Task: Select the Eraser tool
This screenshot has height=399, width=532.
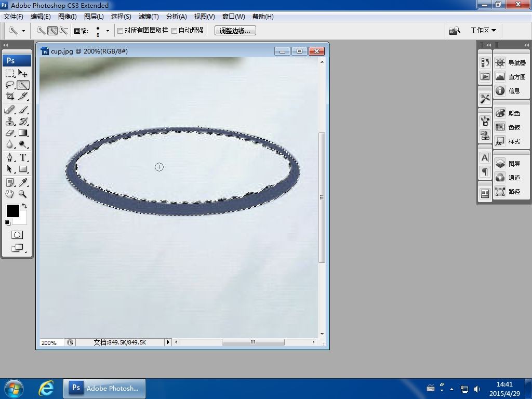Action: coord(10,132)
